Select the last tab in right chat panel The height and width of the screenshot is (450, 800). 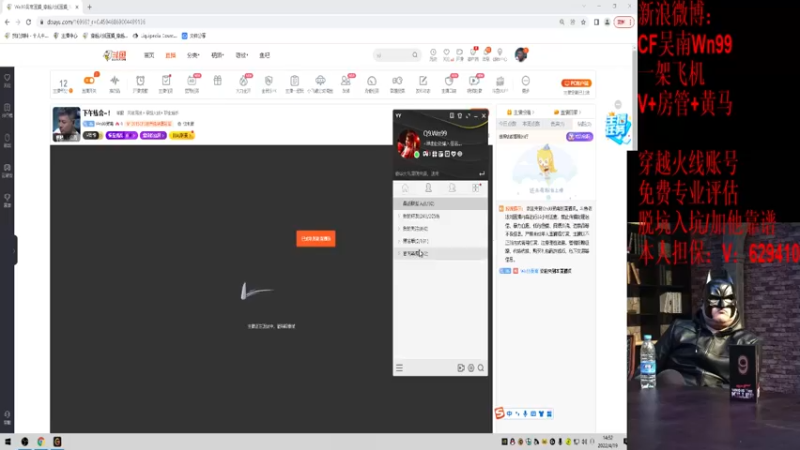point(584,124)
